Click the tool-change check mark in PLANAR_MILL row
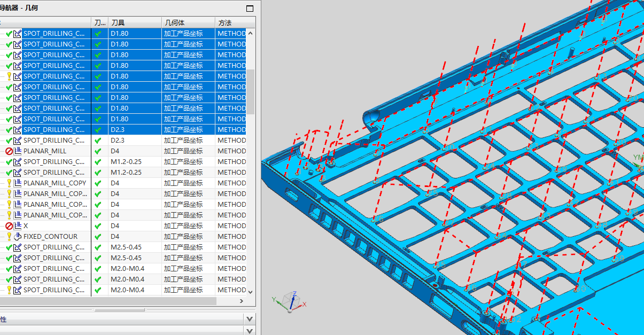Viewport: 644px width, 335px height. pyautogui.click(x=98, y=151)
